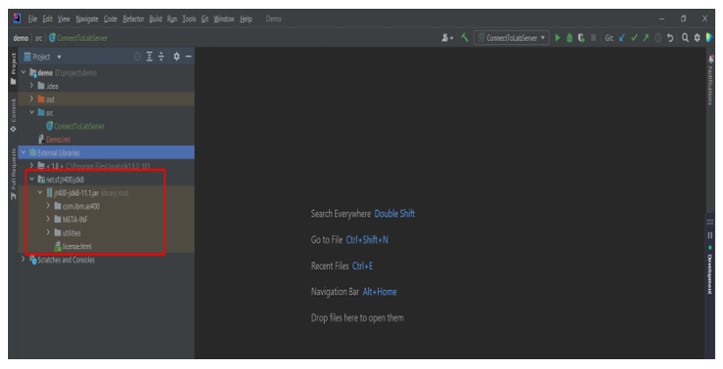Open the Pull Requests side tab
Image resolution: width=723 pixels, height=369 pixels.
click(x=13, y=174)
